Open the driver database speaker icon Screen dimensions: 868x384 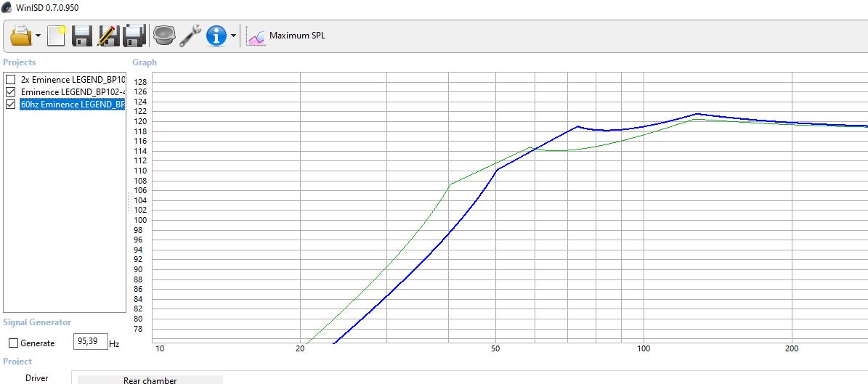[x=164, y=36]
